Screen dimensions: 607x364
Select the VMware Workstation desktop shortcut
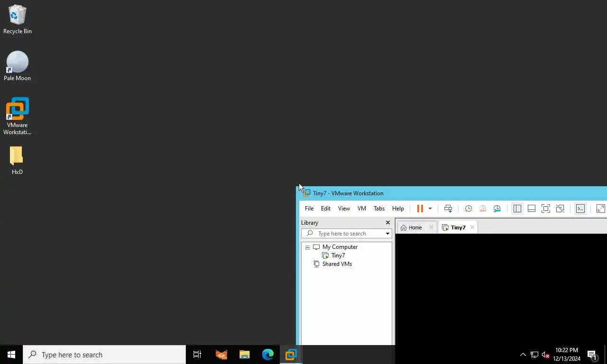18,116
